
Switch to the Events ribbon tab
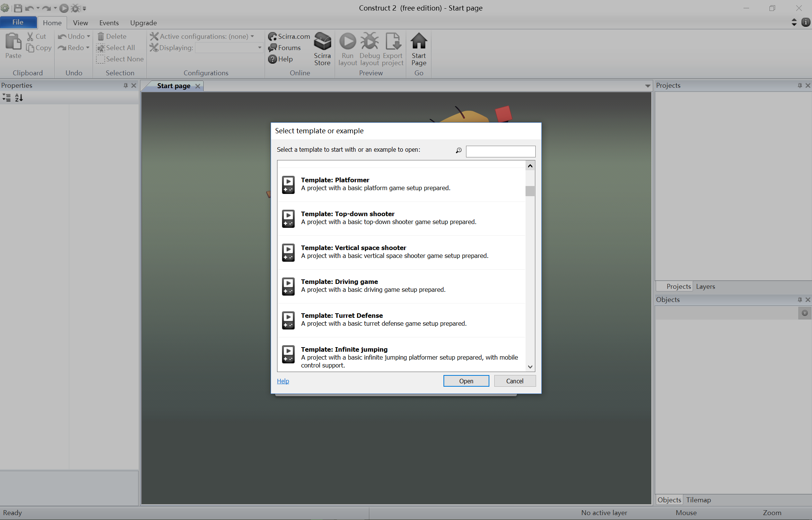[109, 23]
